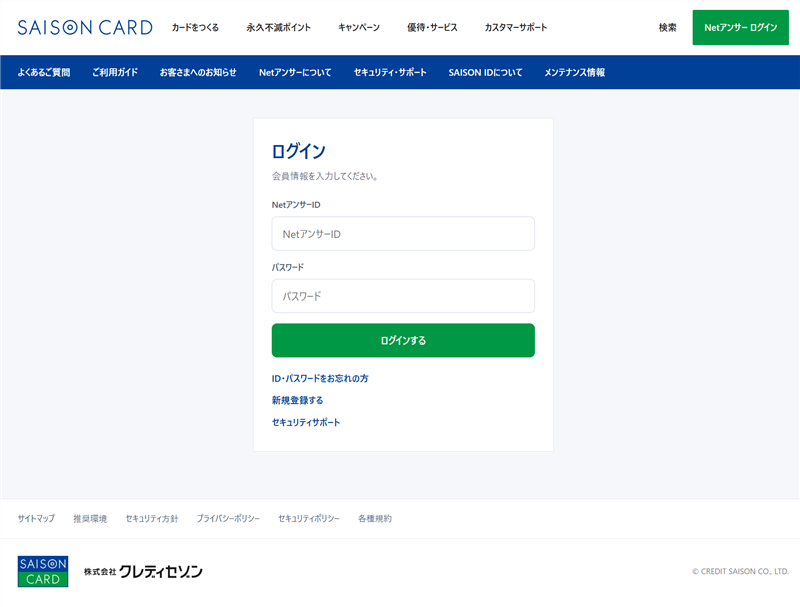Click the NetアンサーID input field
Screen dimensions: 800x607
403,234
